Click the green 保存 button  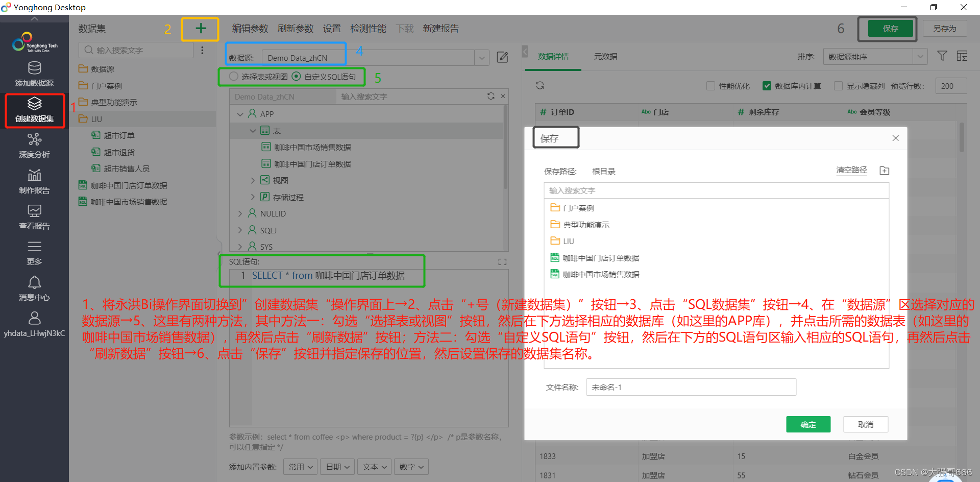point(890,29)
